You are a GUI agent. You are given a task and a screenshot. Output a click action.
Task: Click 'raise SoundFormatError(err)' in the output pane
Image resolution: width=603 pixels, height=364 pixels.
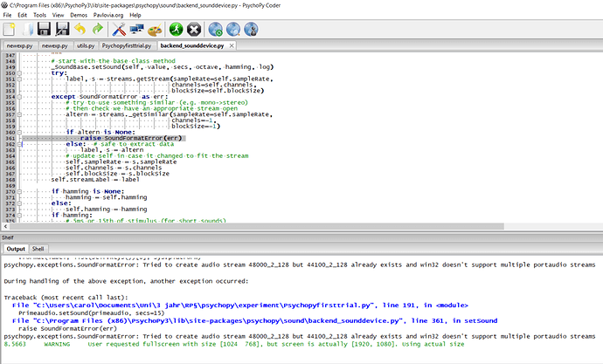coord(67,329)
